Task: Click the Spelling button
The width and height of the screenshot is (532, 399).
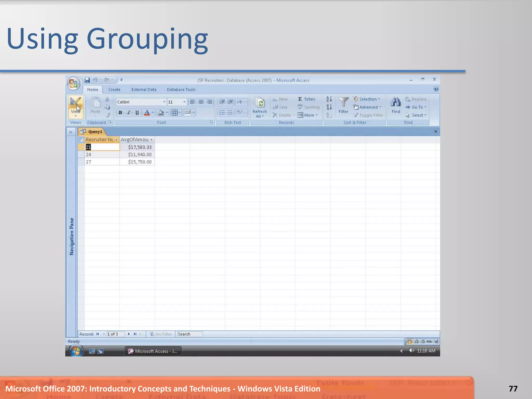Action: point(308,107)
